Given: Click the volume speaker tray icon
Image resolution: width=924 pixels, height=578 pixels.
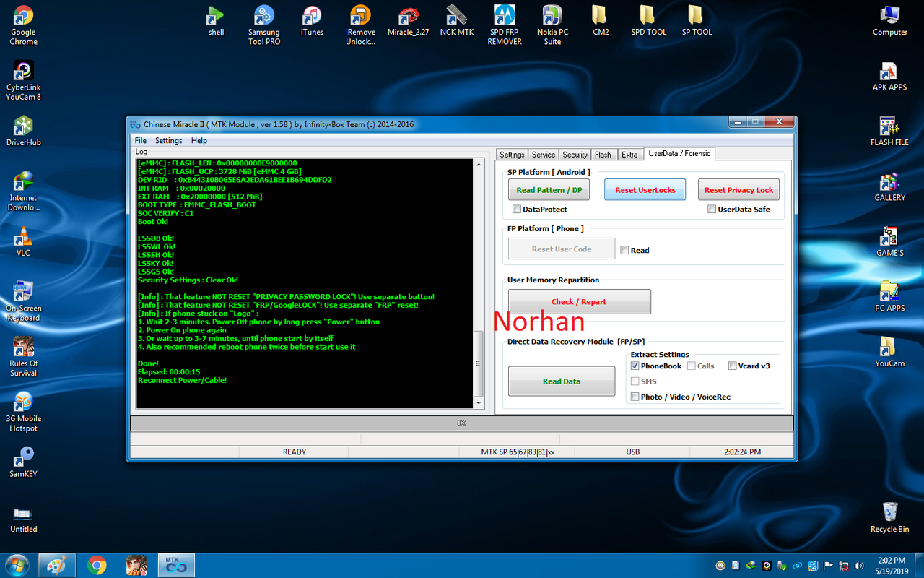Looking at the screenshot, I should pos(859,566).
